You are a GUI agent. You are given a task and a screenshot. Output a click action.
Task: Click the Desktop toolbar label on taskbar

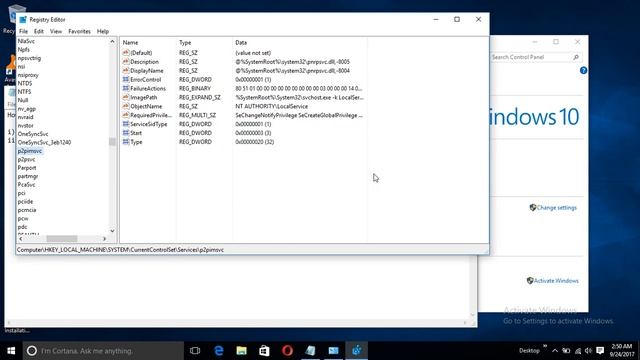tap(529, 351)
